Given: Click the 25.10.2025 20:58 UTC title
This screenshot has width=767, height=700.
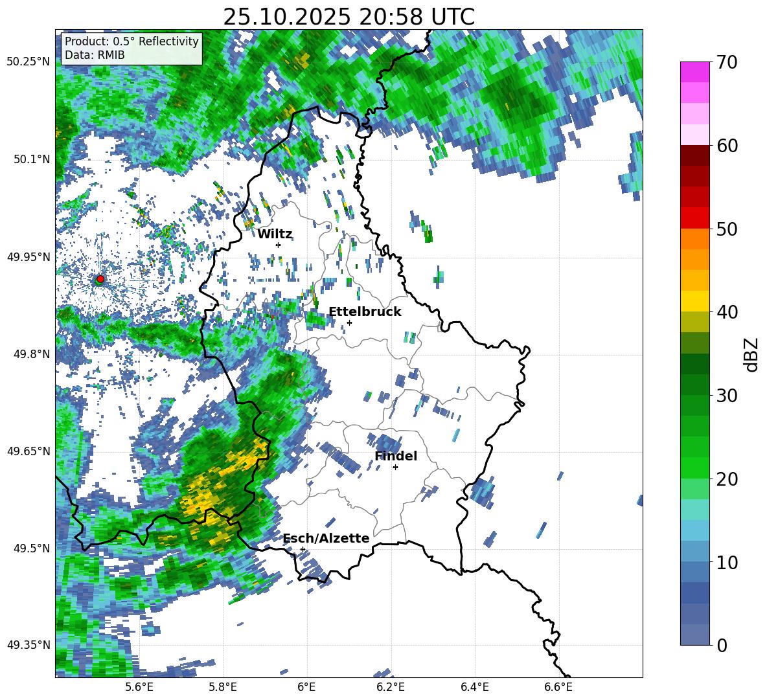Looking at the screenshot, I should tap(349, 17).
